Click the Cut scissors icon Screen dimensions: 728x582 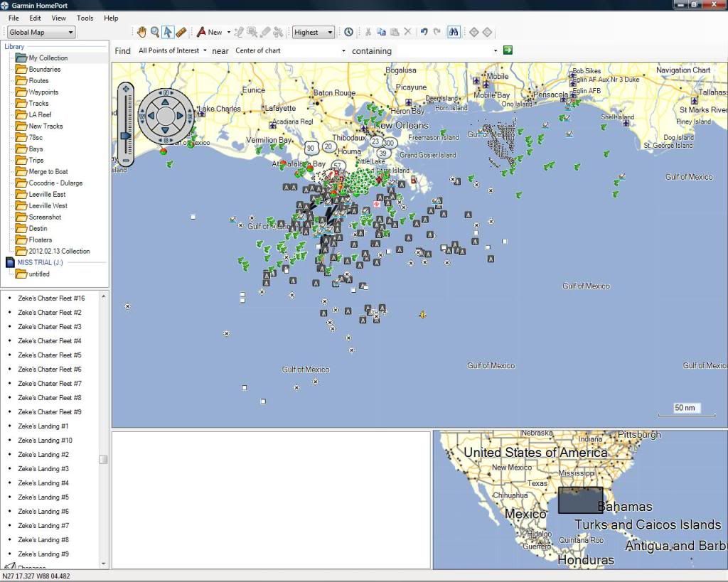click(368, 32)
